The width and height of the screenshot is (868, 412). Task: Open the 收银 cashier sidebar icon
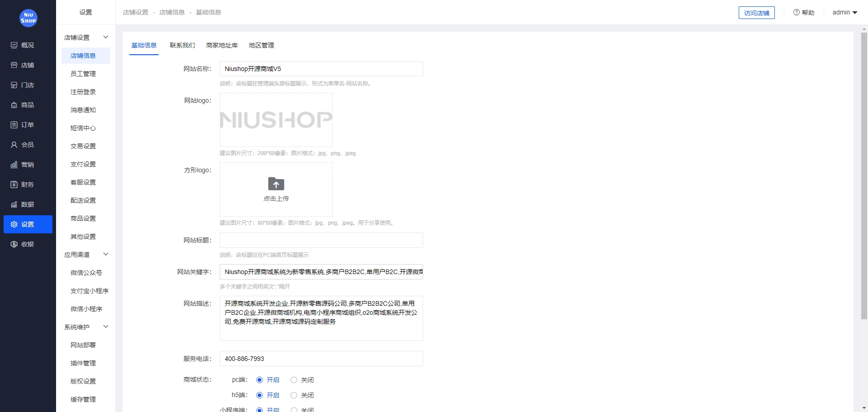point(14,244)
